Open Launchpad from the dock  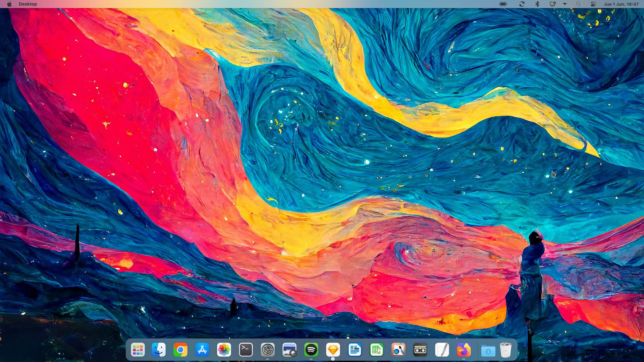[x=138, y=350]
